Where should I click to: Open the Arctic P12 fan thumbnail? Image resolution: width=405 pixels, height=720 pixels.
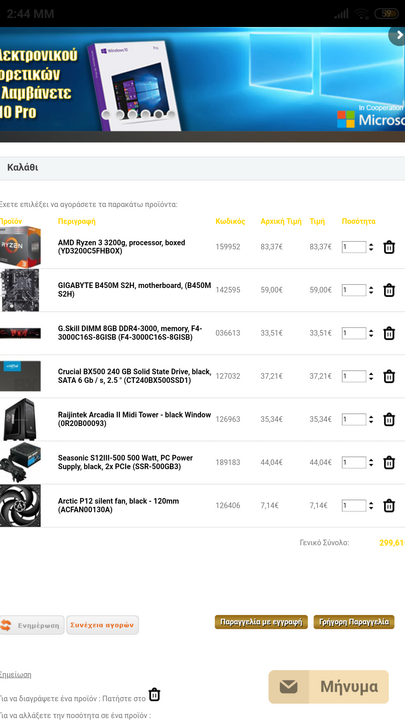(20, 506)
